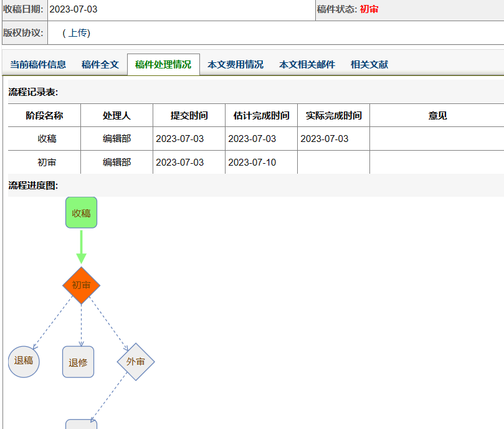Click the 阶段名称 column header
504x429 pixels.
[x=44, y=116]
